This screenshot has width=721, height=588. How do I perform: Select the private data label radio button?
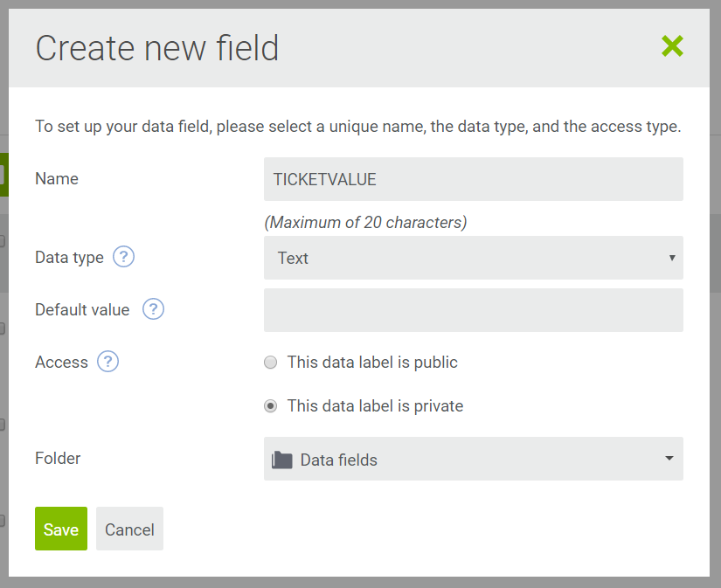point(270,406)
